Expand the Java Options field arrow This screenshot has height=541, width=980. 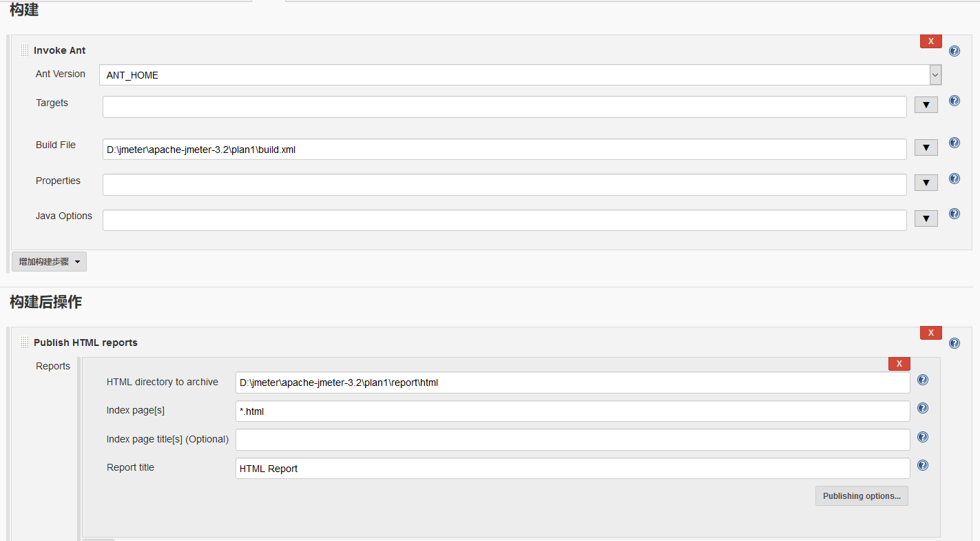click(926, 218)
